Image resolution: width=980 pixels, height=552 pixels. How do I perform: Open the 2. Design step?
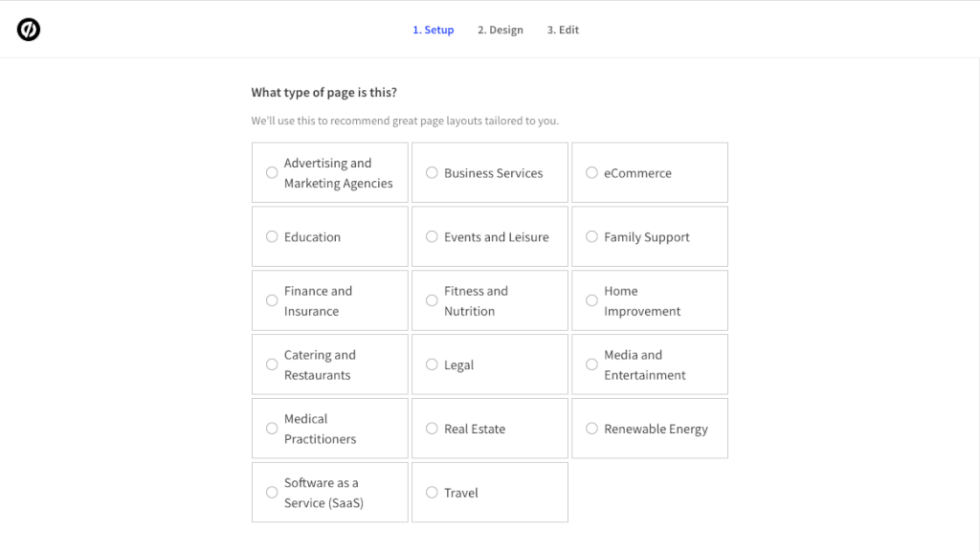pos(501,30)
